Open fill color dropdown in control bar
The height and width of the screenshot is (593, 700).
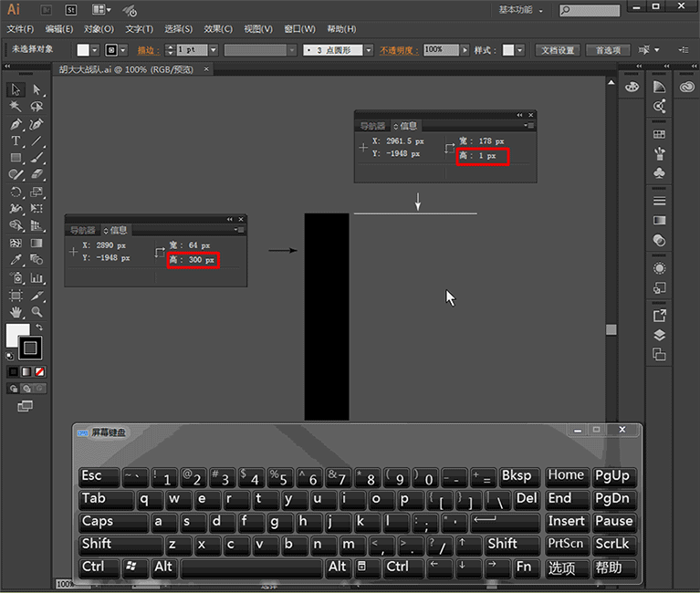[x=95, y=50]
